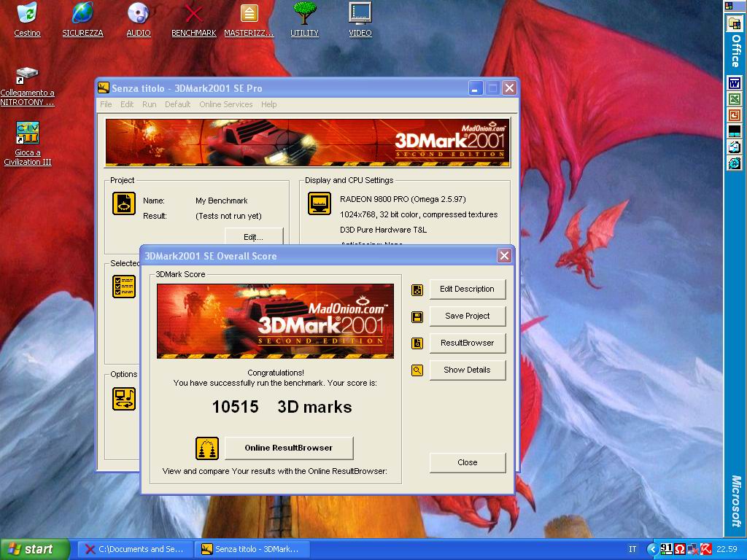Open the Edit menu
The width and height of the screenshot is (747, 560).
click(127, 104)
